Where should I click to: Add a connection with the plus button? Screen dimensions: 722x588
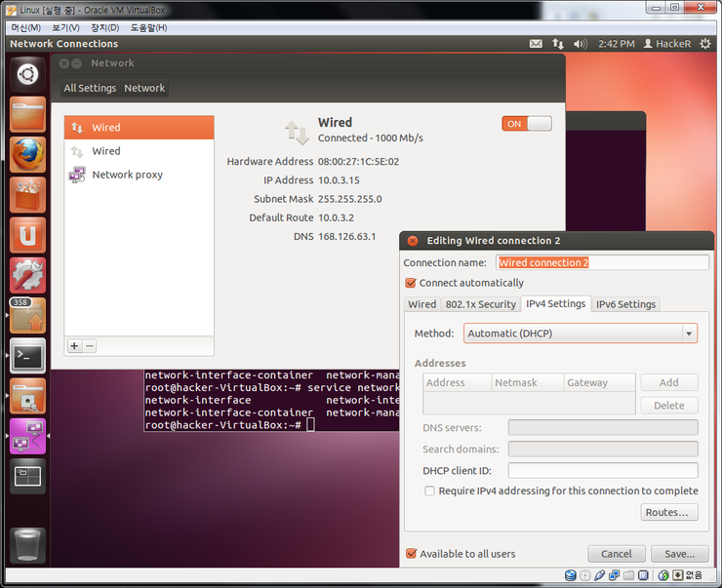74,346
